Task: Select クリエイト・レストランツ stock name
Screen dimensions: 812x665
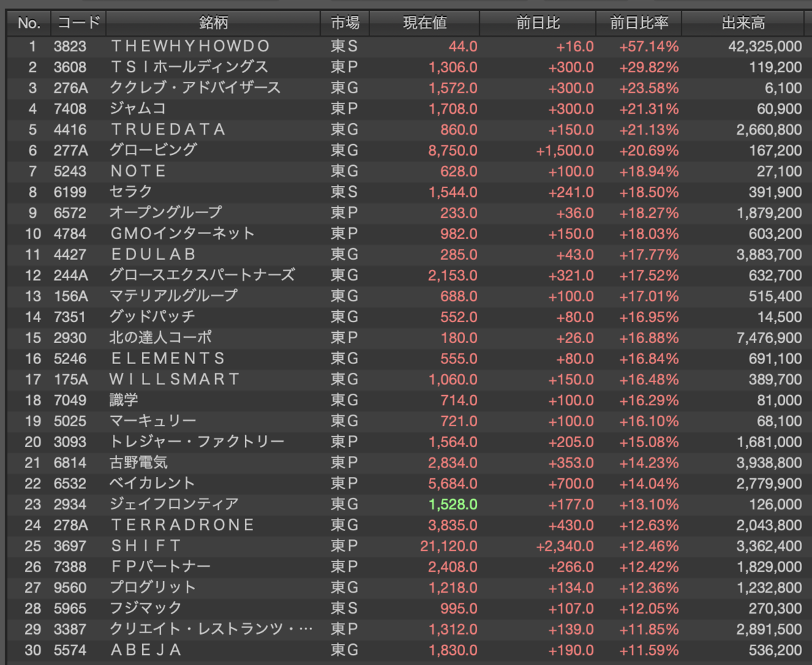Action: 211,629
